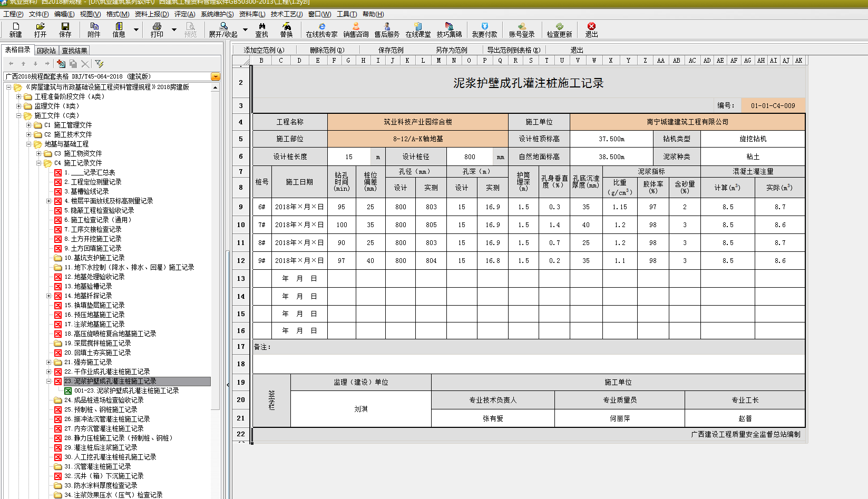Open 销售咨询 sales consultation

[x=356, y=30]
